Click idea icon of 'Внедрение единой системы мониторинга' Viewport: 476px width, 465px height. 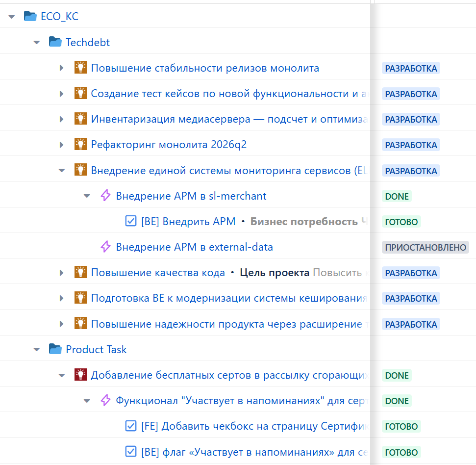(x=80, y=170)
